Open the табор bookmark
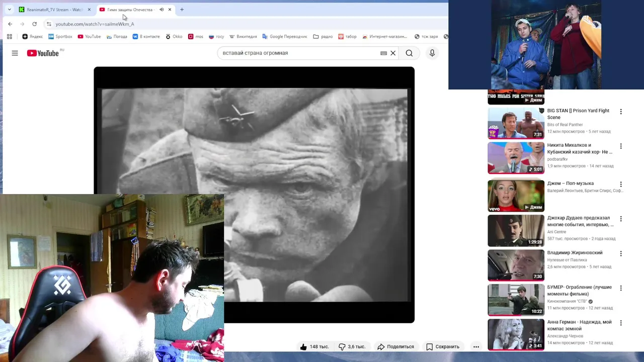 click(347, 37)
